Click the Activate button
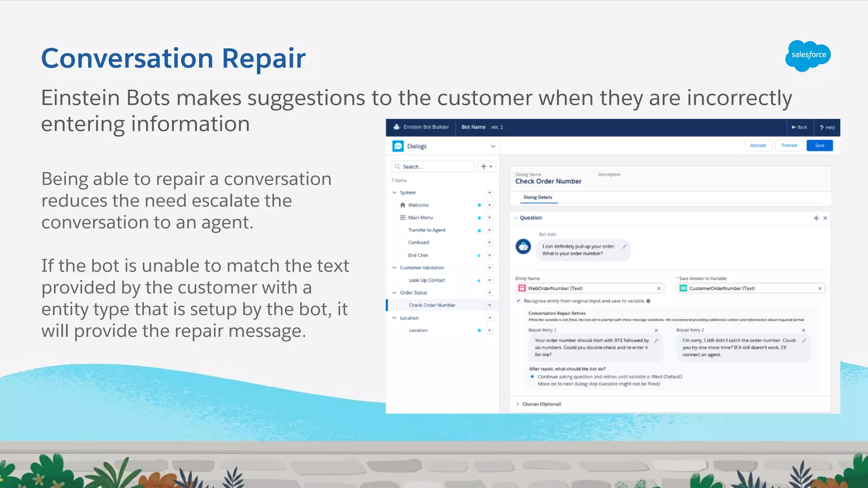Screen dimensions: 868x488 758,145
